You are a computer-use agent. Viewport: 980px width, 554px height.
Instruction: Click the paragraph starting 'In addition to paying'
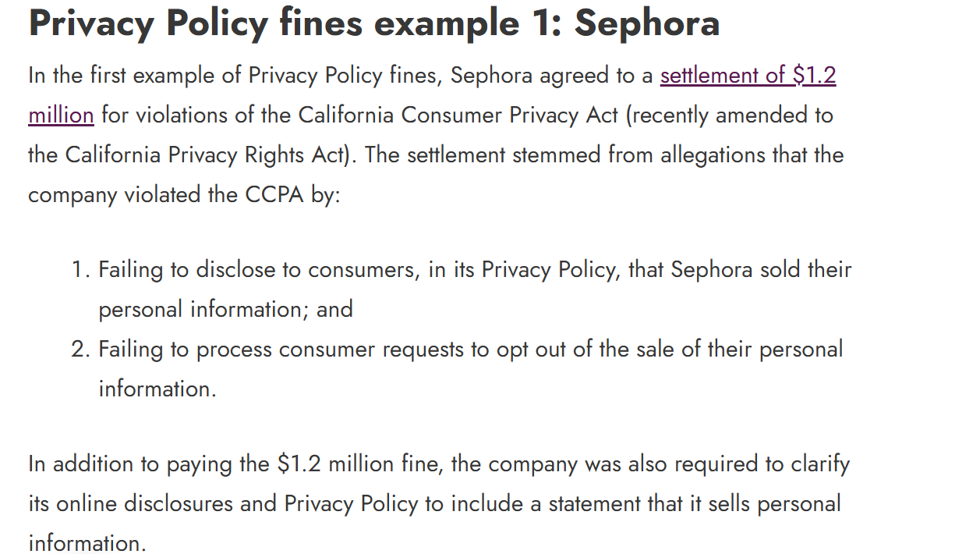tap(439, 503)
